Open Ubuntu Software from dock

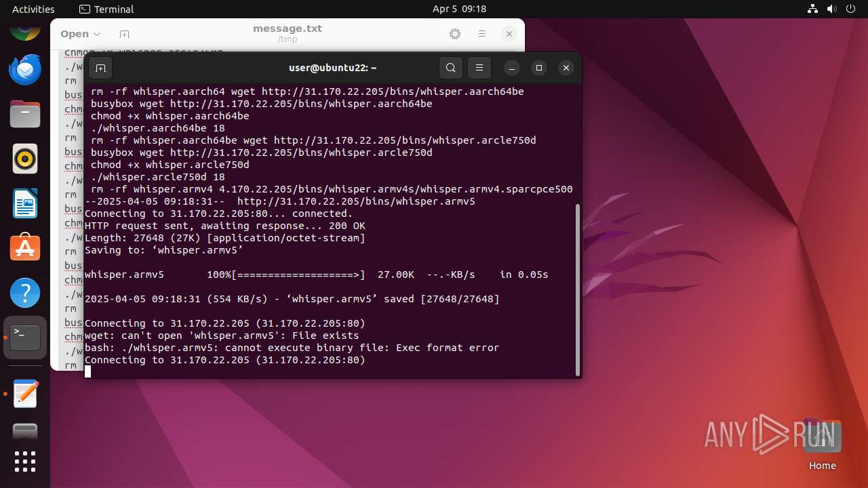(x=25, y=248)
